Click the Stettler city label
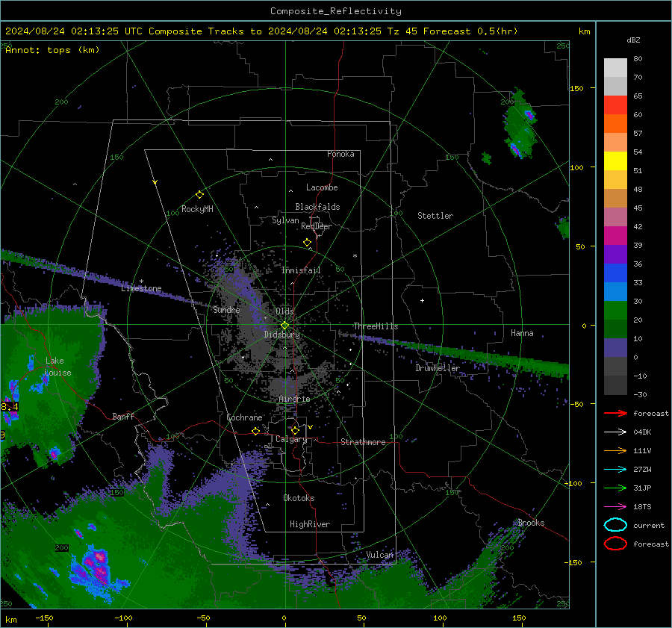672x628 pixels. [x=435, y=216]
